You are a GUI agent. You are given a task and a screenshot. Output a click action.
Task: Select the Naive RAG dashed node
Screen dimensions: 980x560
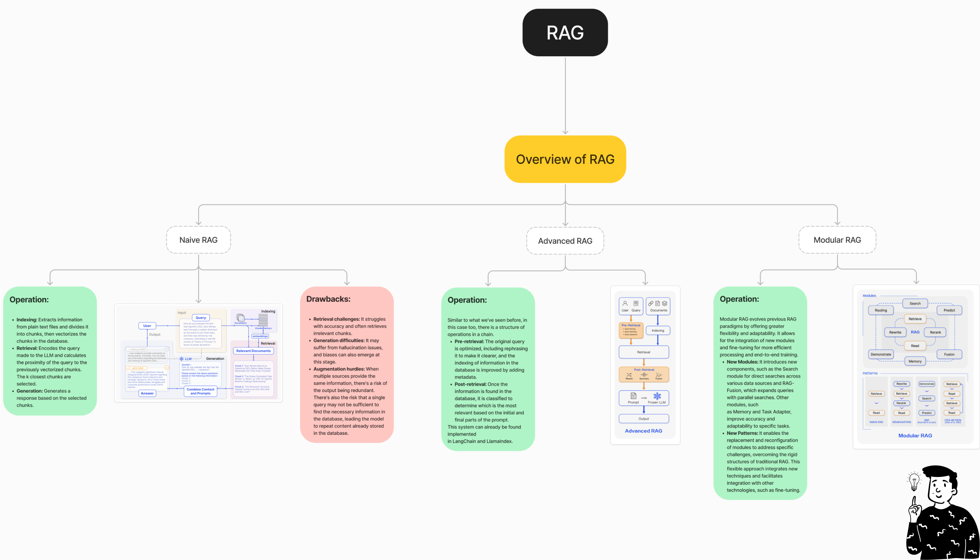click(198, 240)
